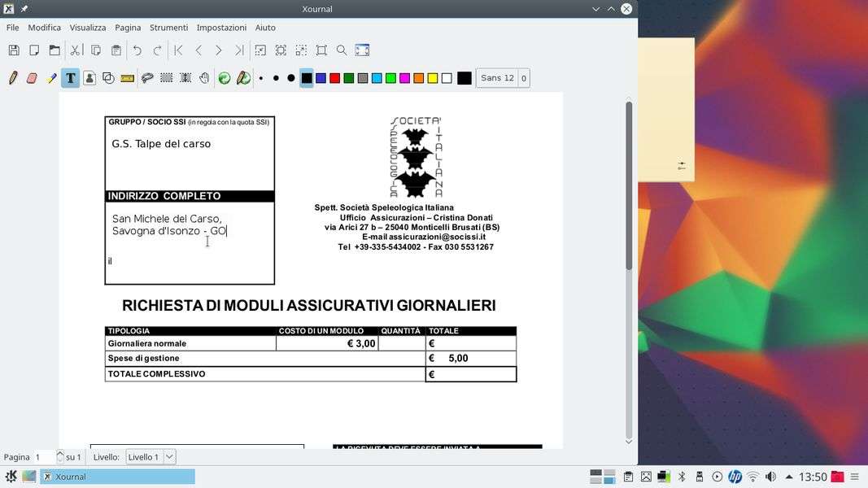Toggle the shape recognizer tool

point(108,78)
